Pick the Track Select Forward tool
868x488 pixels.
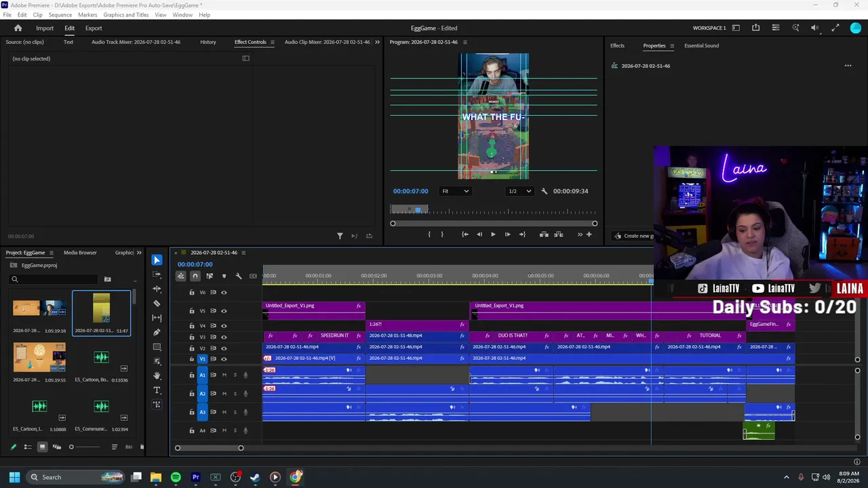click(157, 274)
